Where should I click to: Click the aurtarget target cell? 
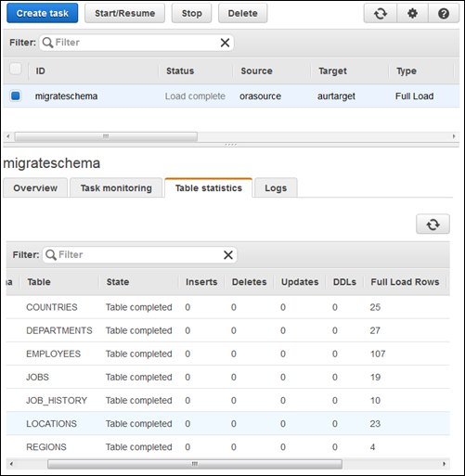click(x=336, y=96)
